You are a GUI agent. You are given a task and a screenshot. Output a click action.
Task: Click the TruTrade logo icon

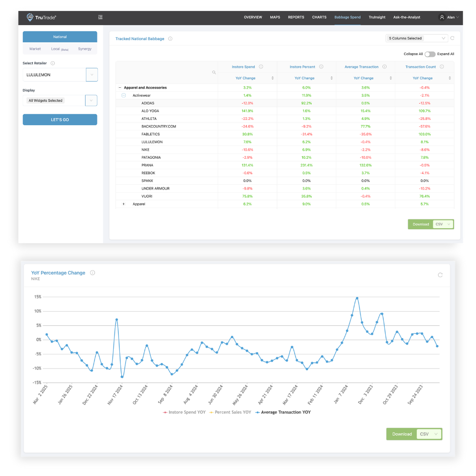[x=30, y=17]
